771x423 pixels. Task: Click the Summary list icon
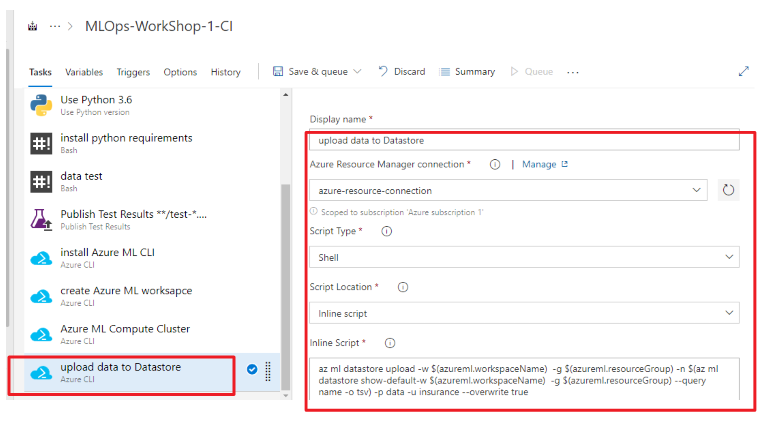(x=445, y=72)
